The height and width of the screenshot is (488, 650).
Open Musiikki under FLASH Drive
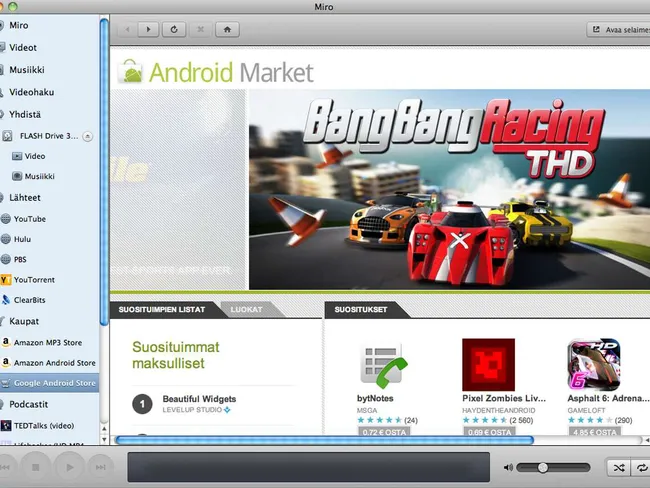click(x=39, y=176)
